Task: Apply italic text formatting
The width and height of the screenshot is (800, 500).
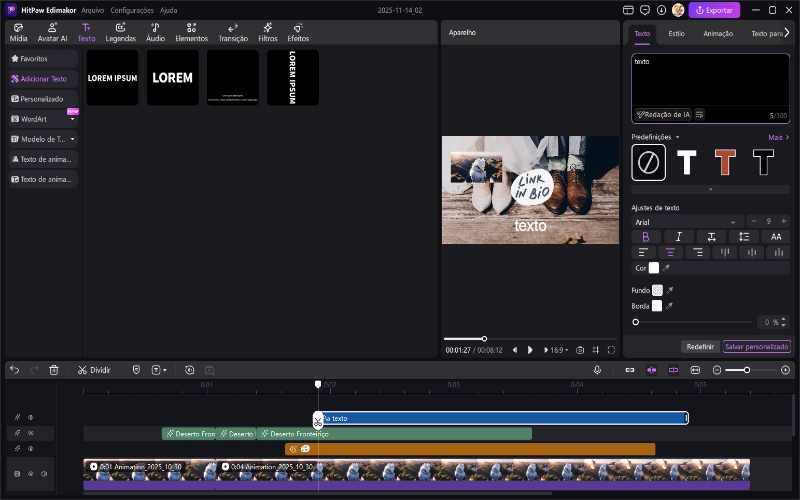Action: coord(679,237)
